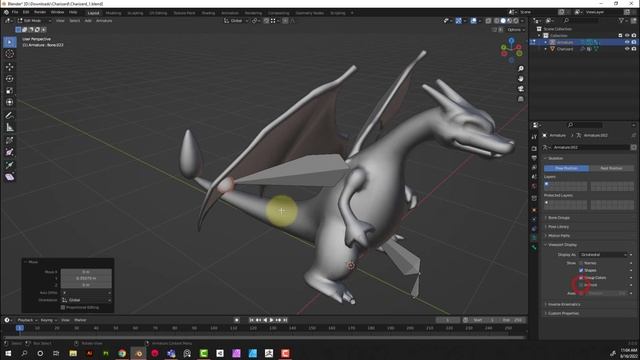Screen dimensions: 640x360
Task: Switch to the Shading workspace tab
Action: click(x=208, y=13)
